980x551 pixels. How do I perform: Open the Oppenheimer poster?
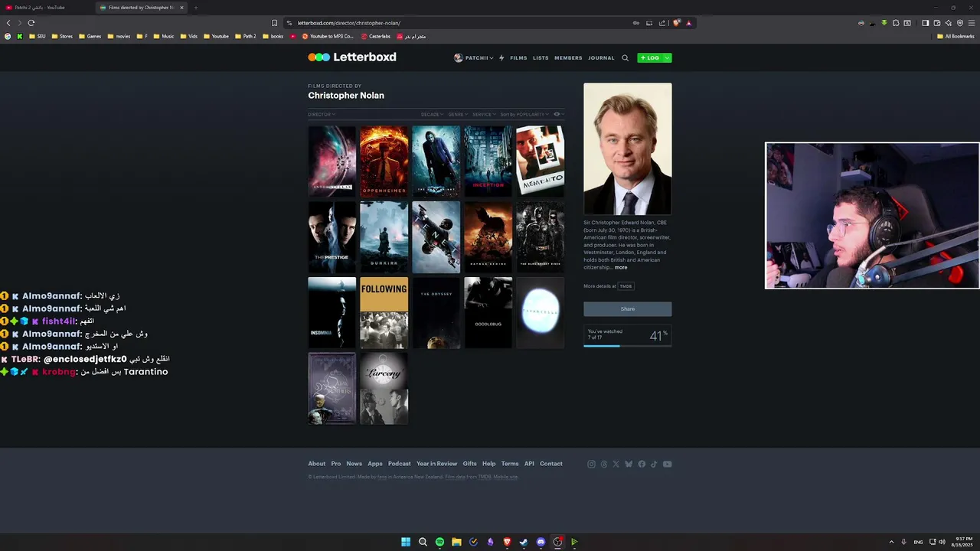(x=384, y=161)
